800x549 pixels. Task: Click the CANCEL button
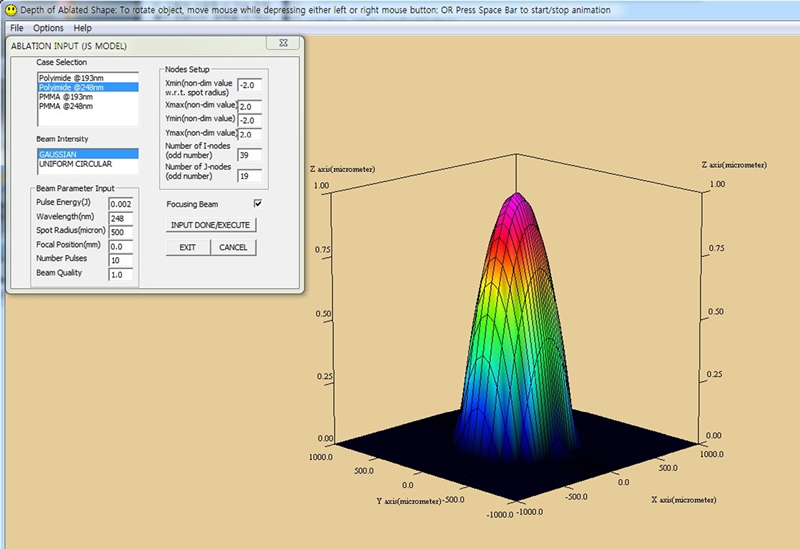coord(232,247)
